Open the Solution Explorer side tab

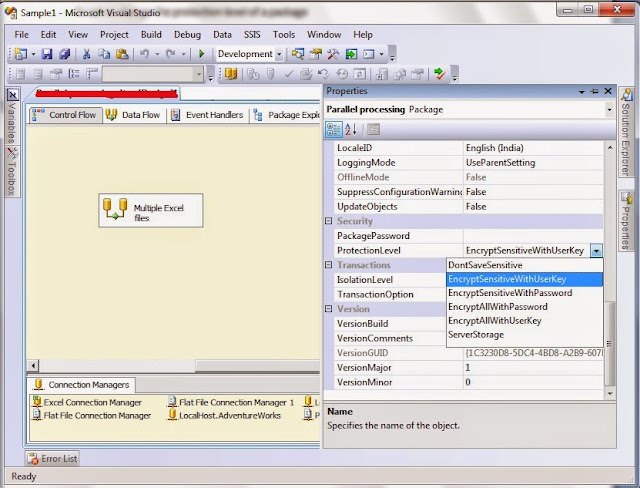click(x=626, y=133)
